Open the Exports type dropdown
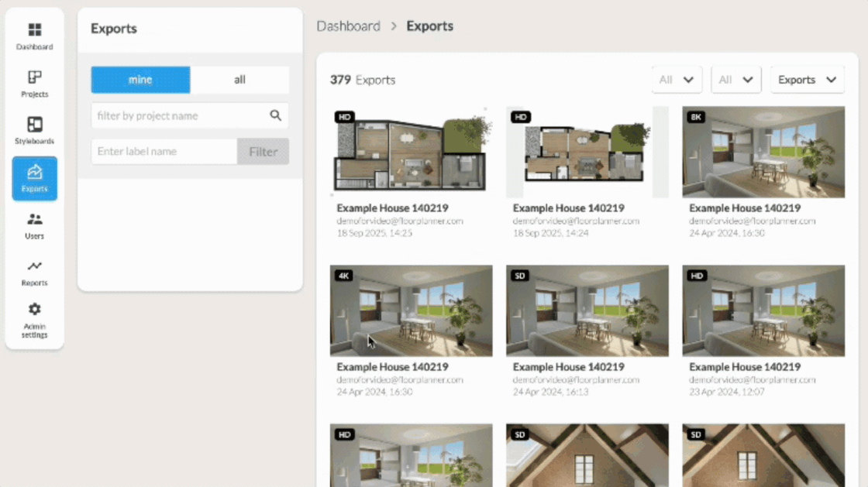This screenshot has height=487, width=868. pos(807,80)
